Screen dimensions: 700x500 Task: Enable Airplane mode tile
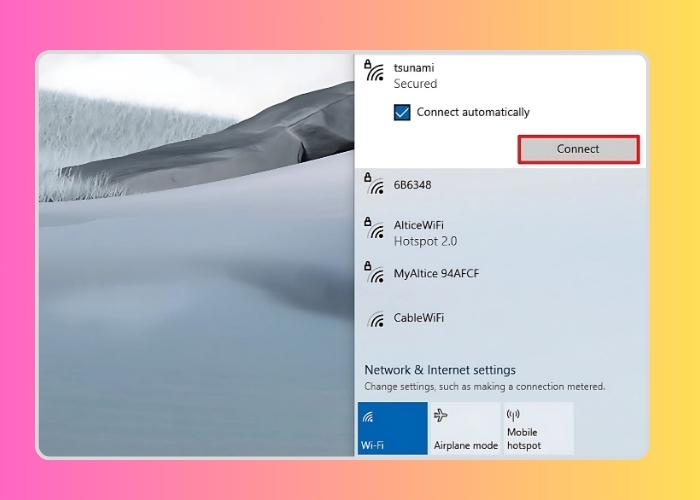(x=465, y=429)
